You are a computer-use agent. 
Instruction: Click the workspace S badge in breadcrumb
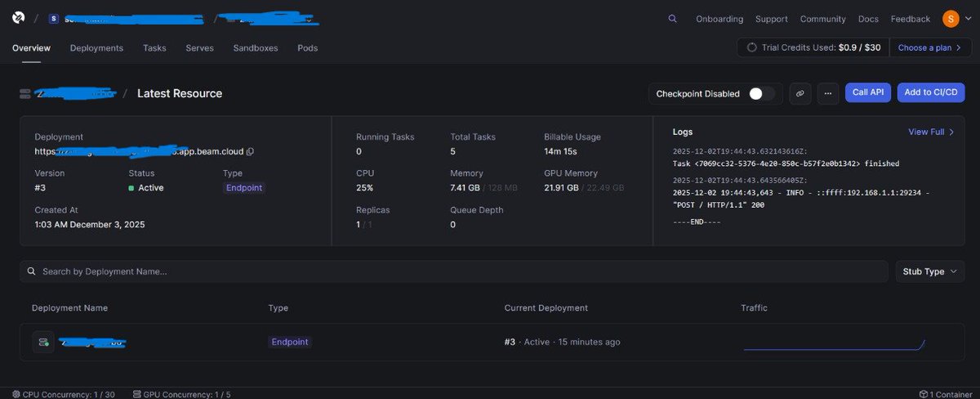point(54,19)
